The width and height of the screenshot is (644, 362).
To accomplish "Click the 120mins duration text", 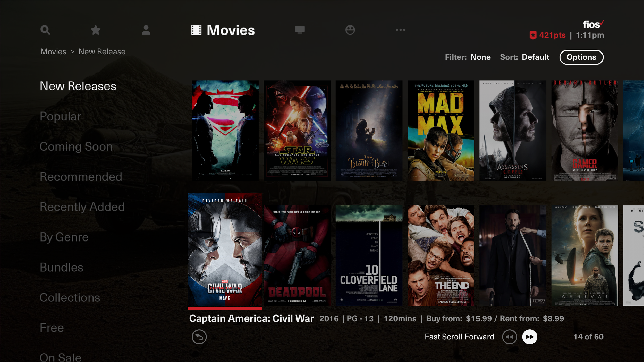I will pyautogui.click(x=400, y=319).
